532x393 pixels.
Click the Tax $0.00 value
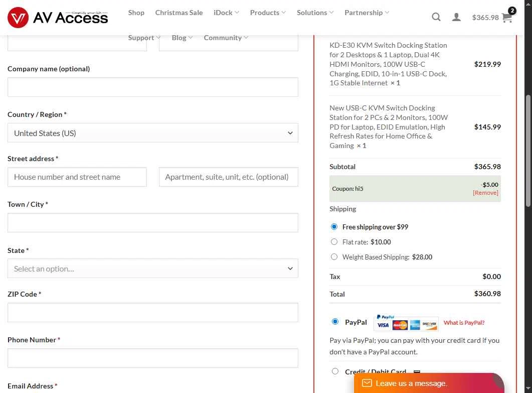[x=491, y=277]
